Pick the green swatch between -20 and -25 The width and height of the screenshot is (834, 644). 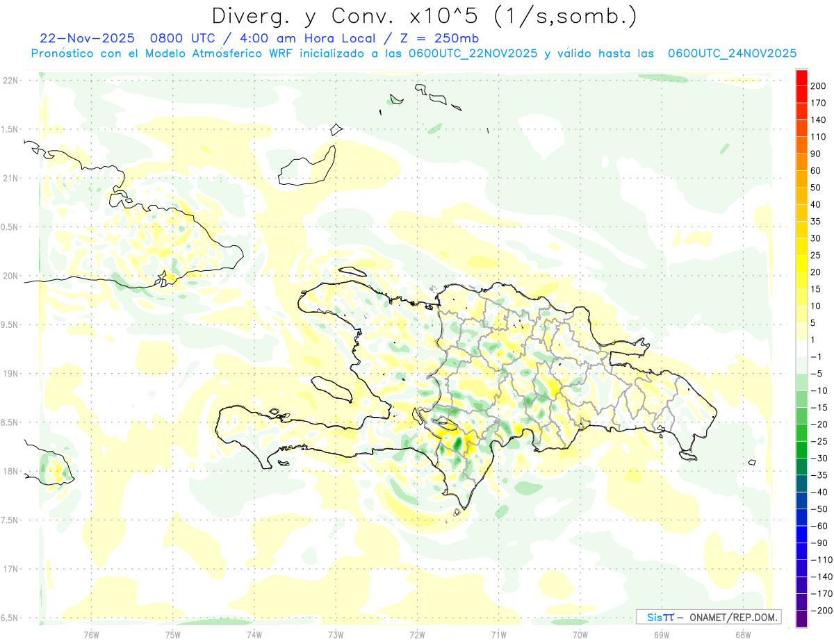(x=801, y=433)
